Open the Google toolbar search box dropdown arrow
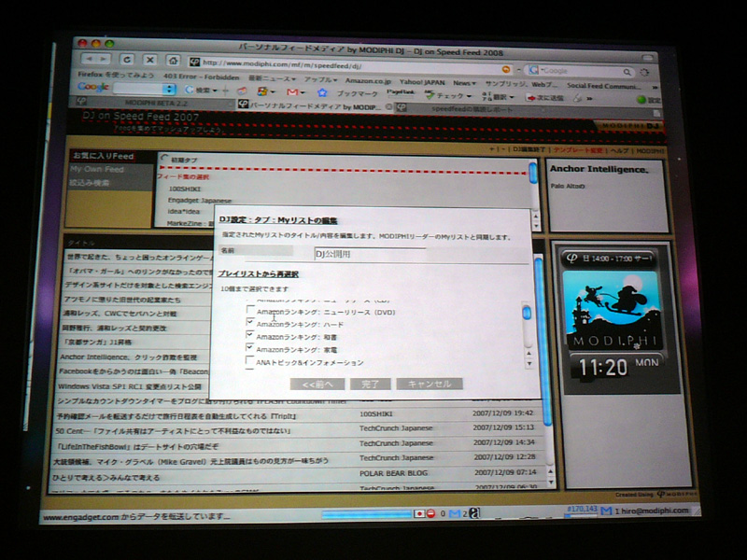The image size is (747, 560). pyautogui.click(x=169, y=89)
